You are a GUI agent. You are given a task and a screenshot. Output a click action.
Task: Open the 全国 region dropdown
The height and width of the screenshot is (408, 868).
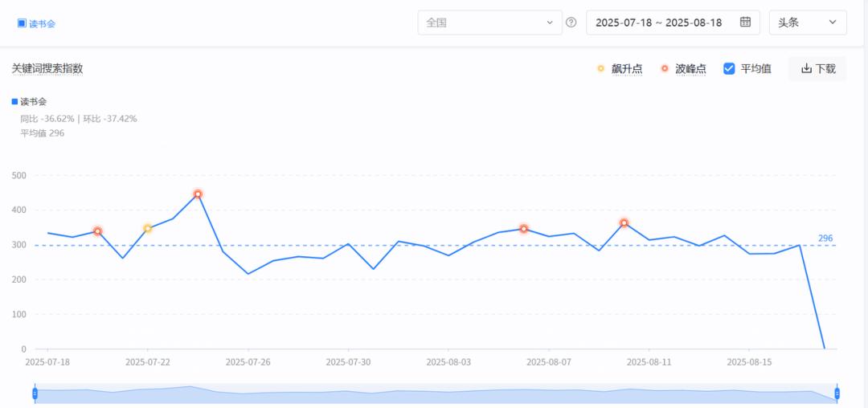coord(490,22)
